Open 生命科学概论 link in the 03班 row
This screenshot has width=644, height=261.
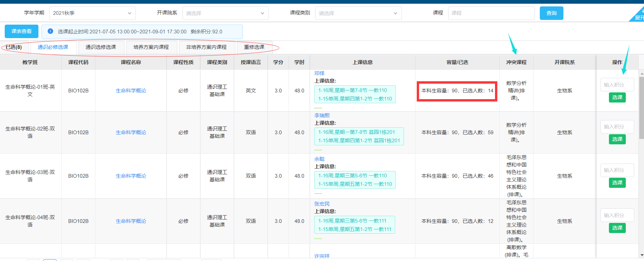click(131, 176)
